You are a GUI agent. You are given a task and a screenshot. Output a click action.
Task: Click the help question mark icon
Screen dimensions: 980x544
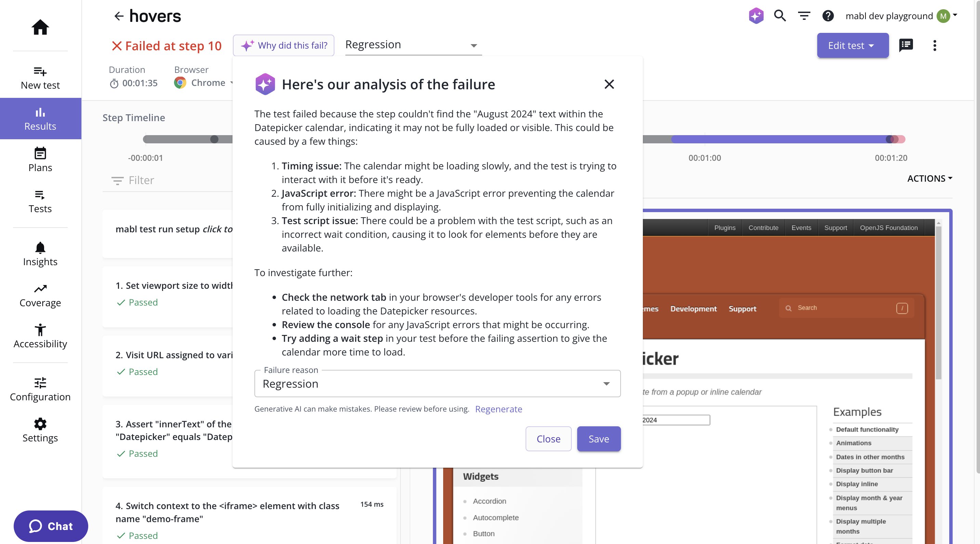click(828, 16)
